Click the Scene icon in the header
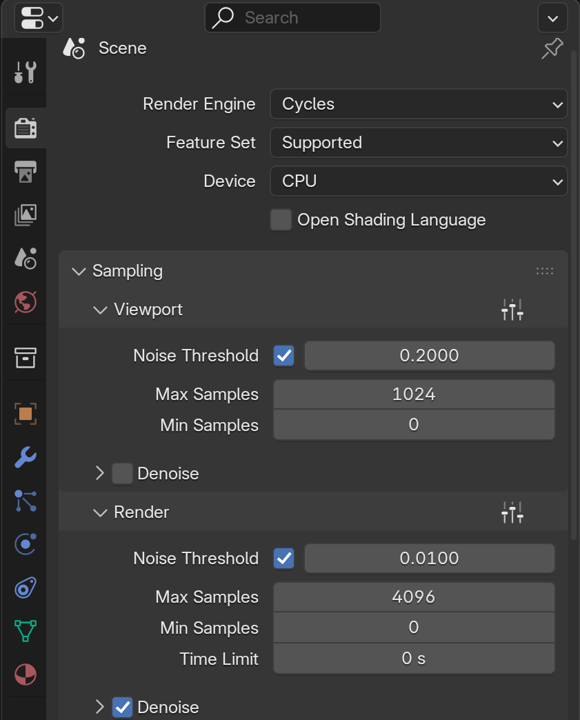The width and height of the screenshot is (580, 720). (x=74, y=48)
